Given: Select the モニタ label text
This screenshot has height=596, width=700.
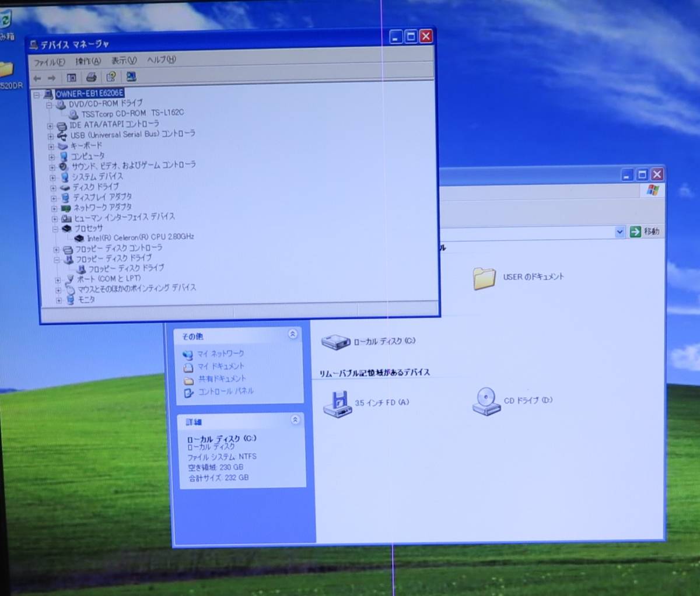Looking at the screenshot, I should click(86, 300).
